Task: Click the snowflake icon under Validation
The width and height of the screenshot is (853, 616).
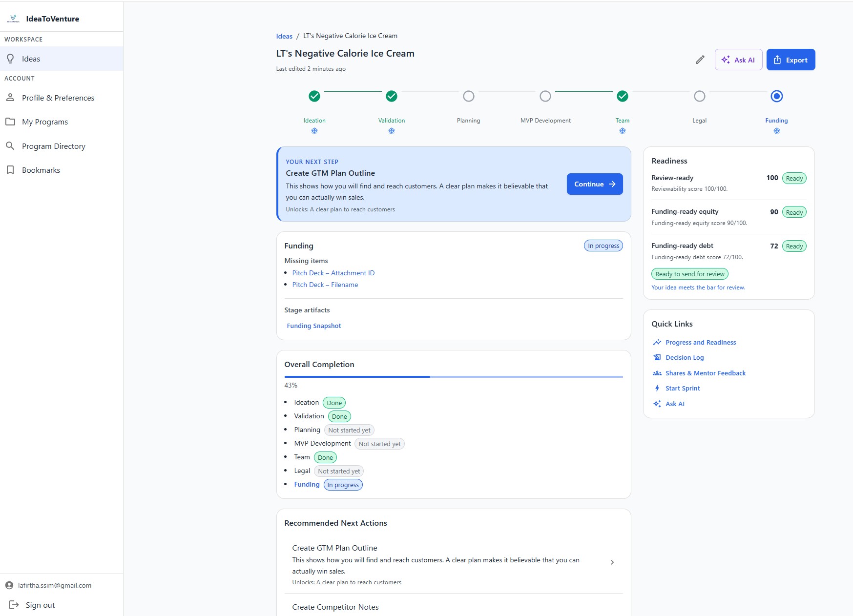Action: pos(392,131)
